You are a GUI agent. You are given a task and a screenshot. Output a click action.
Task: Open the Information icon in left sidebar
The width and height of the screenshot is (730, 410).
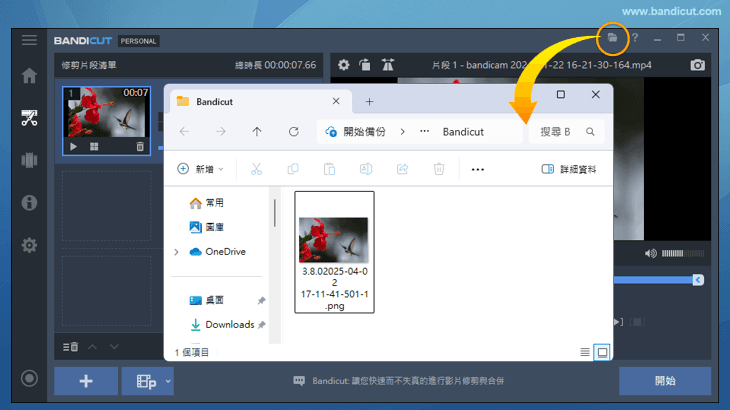click(x=29, y=203)
